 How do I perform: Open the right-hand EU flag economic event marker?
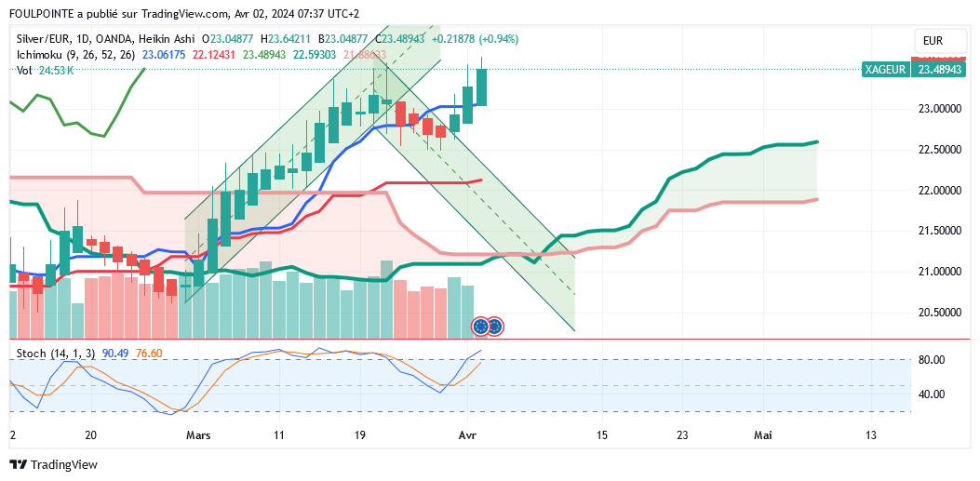coord(495,326)
